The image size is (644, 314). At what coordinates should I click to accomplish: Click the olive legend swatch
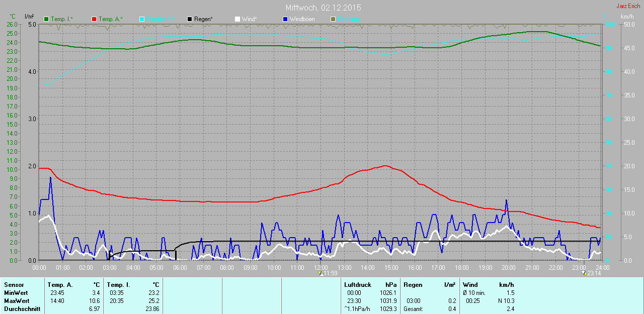tap(333, 19)
